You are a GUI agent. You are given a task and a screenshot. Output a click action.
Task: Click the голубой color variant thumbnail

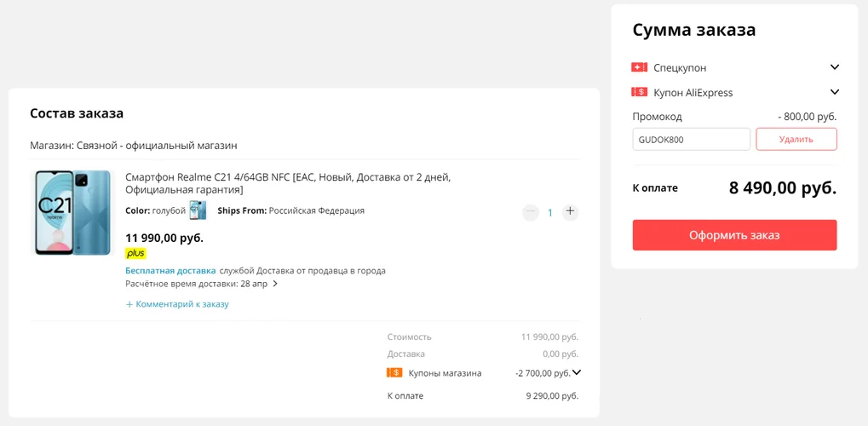198,210
